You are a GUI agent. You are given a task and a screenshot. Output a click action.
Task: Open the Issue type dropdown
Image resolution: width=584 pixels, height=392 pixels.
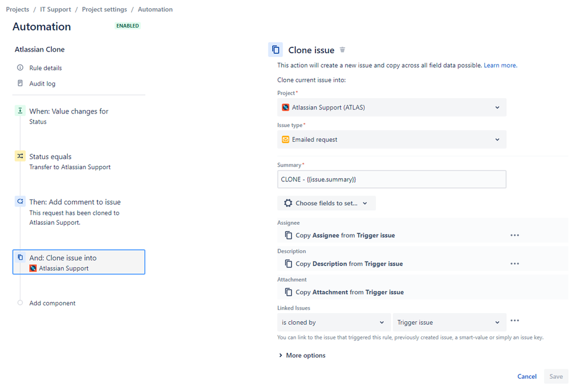pyautogui.click(x=392, y=139)
